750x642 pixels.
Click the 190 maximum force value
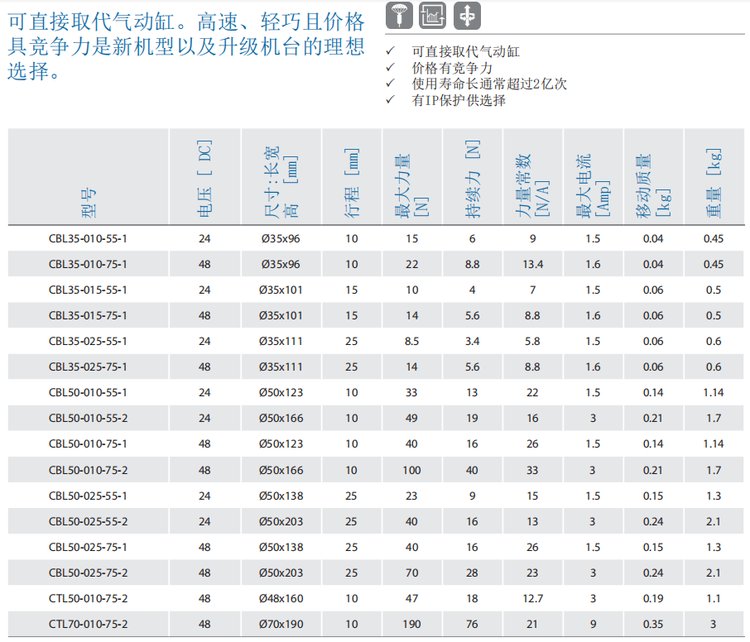point(412,624)
